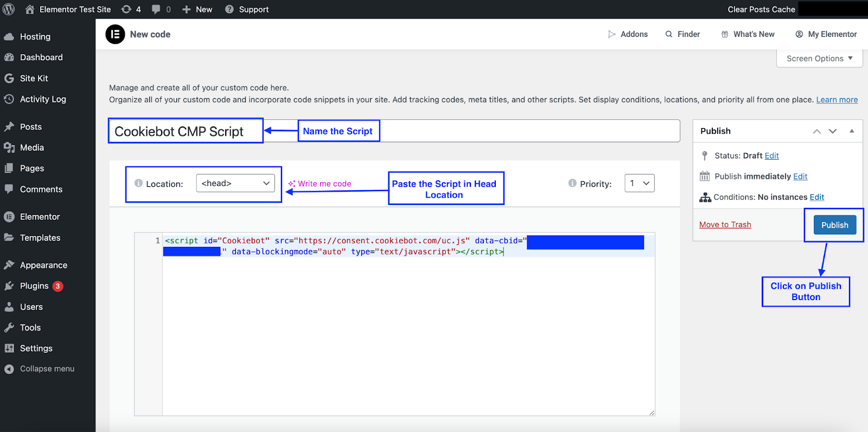Screen dimensions: 868x432
Task: Click the Finder magnifier icon
Action: click(x=669, y=34)
